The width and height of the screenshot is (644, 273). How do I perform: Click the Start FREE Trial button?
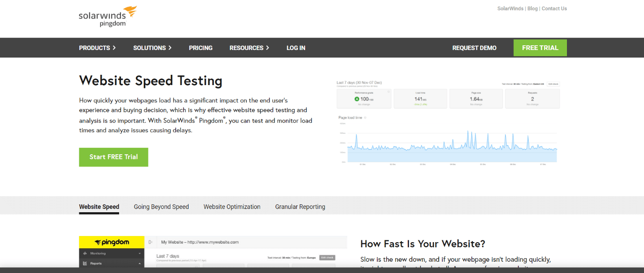(113, 157)
